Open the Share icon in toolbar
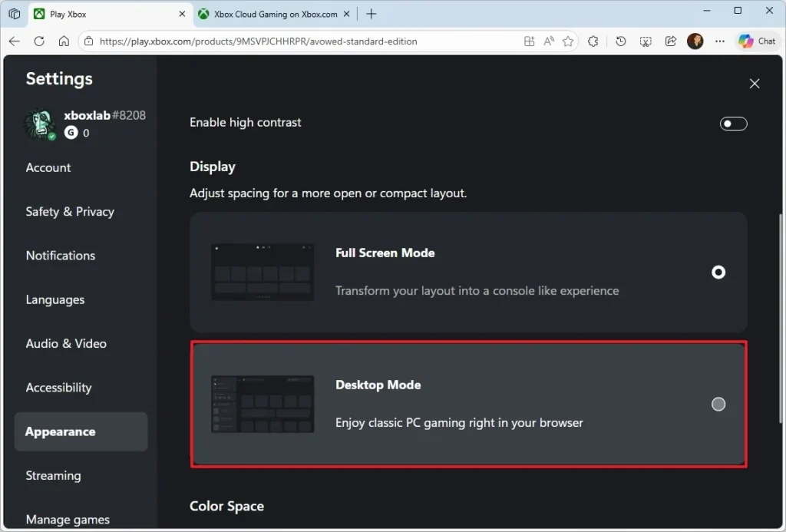Image resolution: width=786 pixels, height=532 pixels. pyautogui.click(x=670, y=41)
